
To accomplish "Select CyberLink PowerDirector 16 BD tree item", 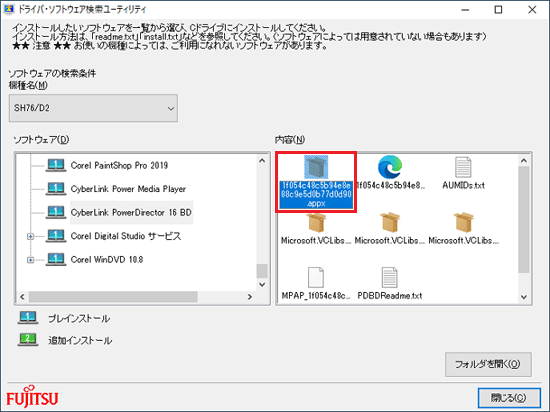I will (131, 212).
